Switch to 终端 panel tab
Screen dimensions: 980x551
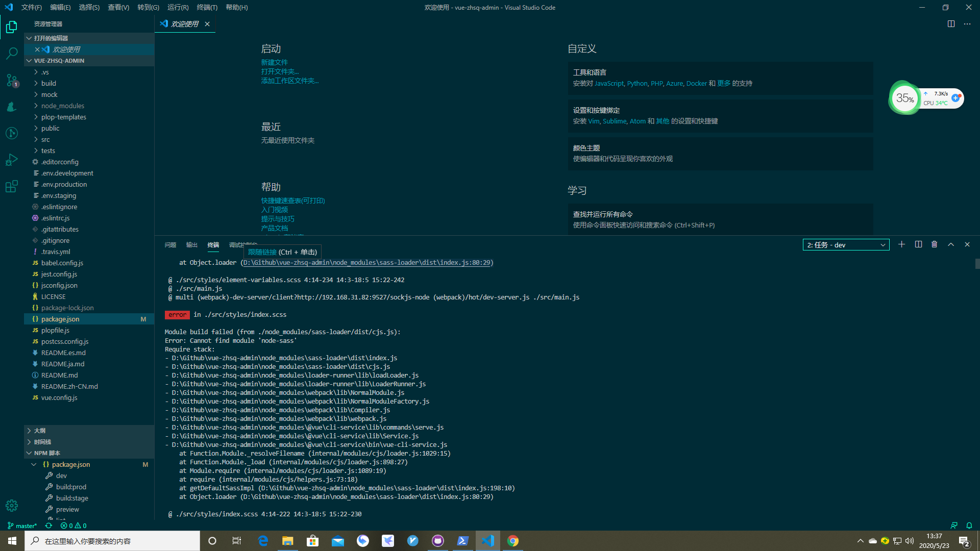213,245
